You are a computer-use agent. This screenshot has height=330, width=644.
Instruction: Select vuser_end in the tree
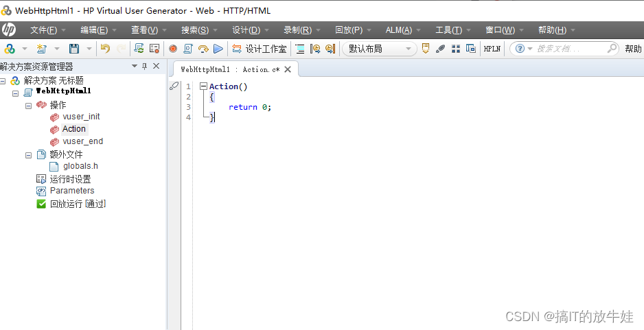[82, 141]
